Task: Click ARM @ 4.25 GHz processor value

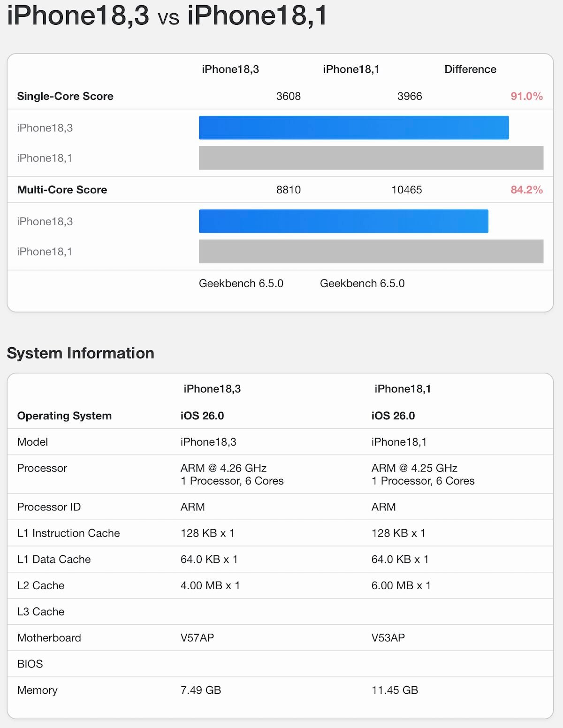Action: pos(414,468)
